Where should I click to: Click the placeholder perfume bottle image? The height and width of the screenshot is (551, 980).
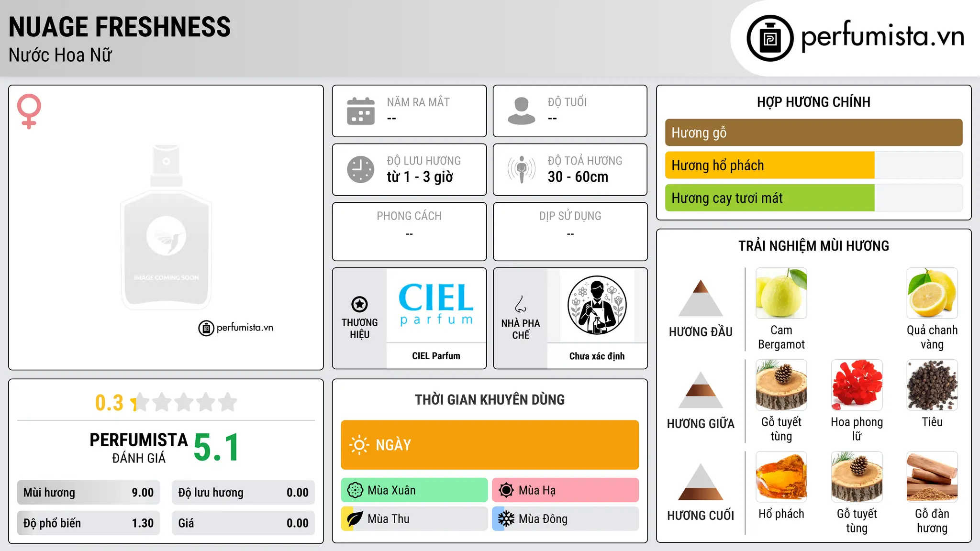[x=166, y=227]
